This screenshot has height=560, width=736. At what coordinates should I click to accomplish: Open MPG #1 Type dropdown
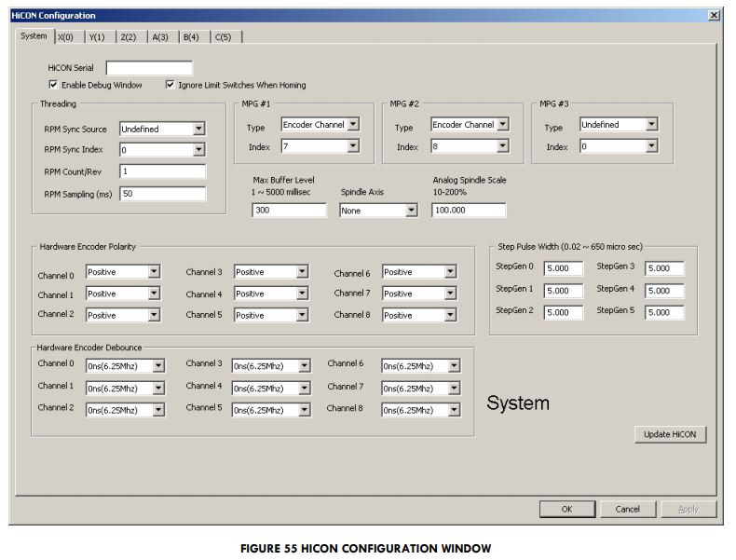[353, 124]
